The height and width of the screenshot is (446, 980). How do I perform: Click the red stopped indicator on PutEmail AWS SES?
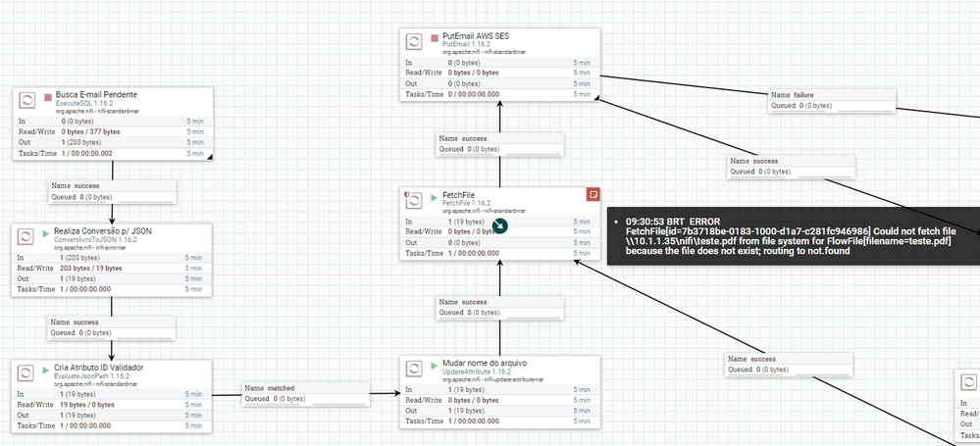click(x=435, y=37)
